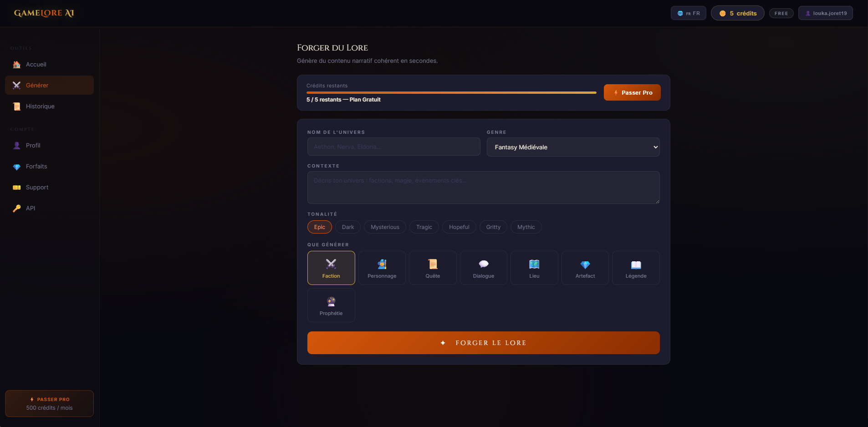
Task: Pick the Gritty tonality chip
Action: pos(493,227)
